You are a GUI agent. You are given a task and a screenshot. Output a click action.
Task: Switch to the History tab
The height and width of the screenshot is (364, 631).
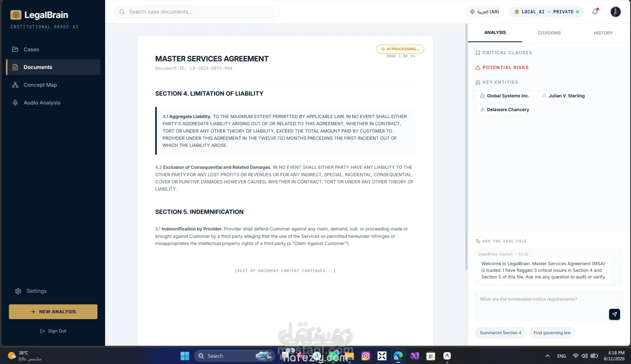click(603, 33)
